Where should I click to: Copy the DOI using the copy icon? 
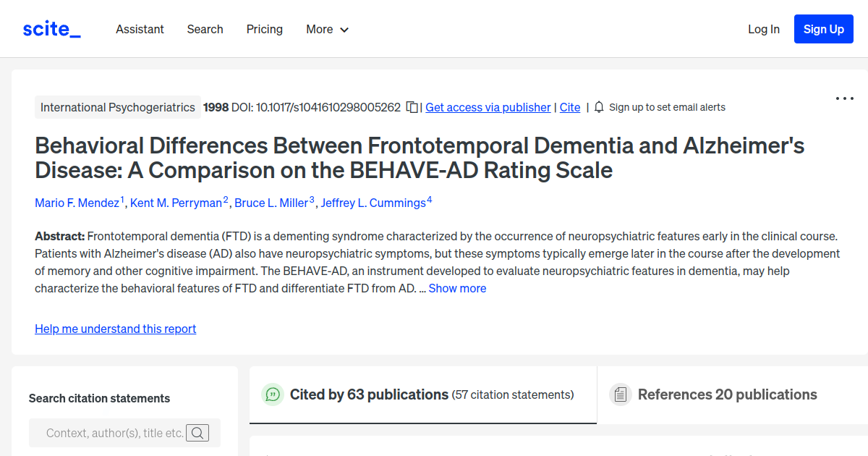[411, 106]
